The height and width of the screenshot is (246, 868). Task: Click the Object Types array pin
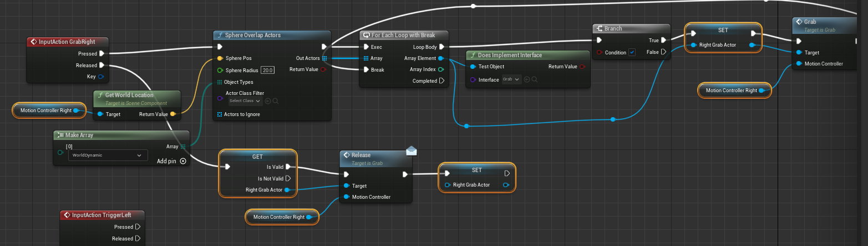(x=220, y=82)
